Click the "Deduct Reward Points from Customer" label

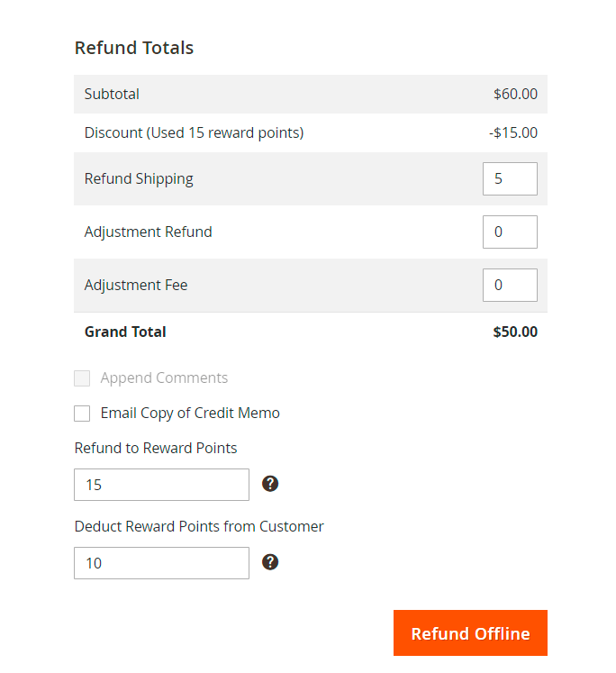tap(199, 526)
